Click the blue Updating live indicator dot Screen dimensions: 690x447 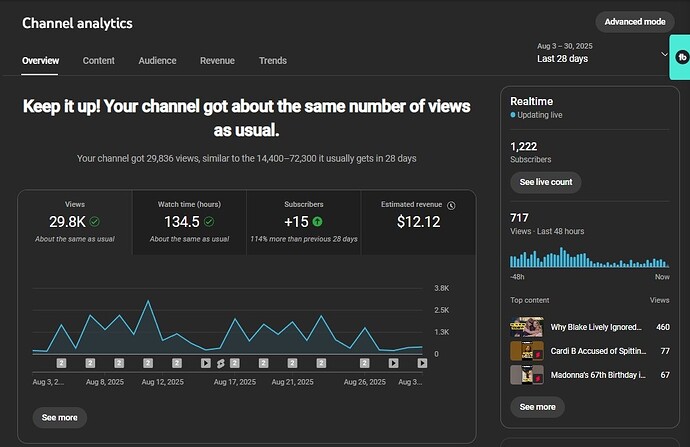click(514, 116)
